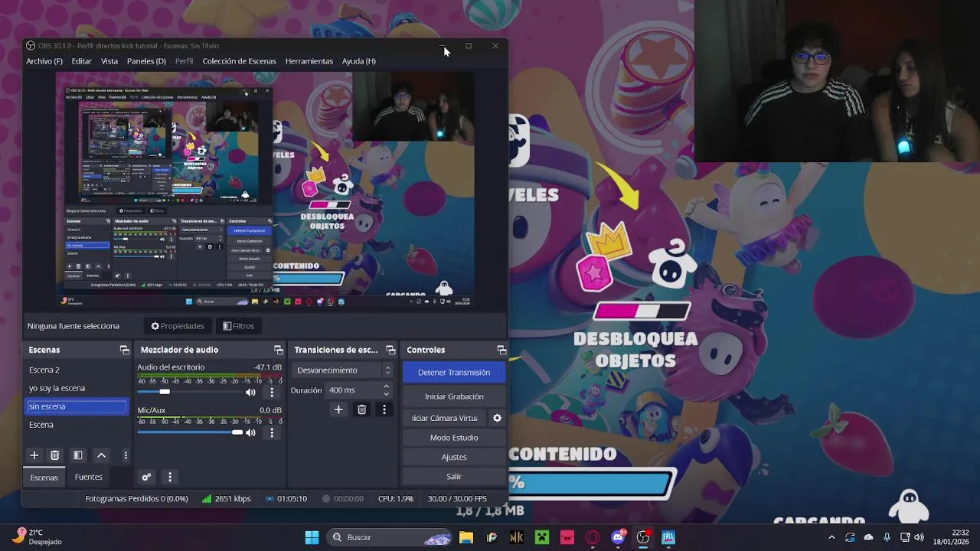Open Fall Guys taskbar icon
The width and height of the screenshot is (980, 551).
[x=668, y=537]
